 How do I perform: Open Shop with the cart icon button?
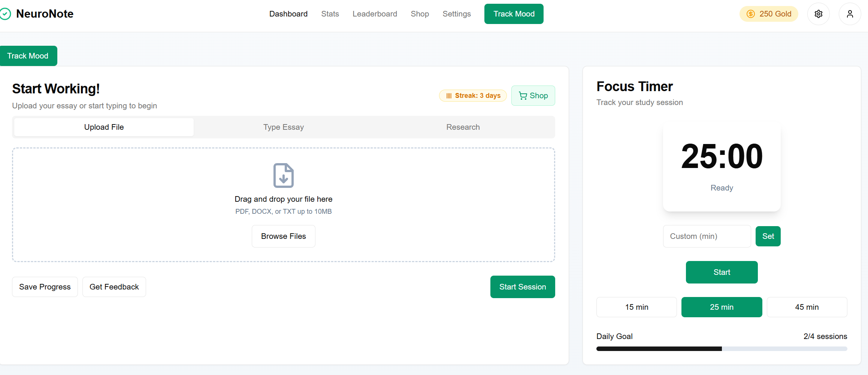click(x=533, y=96)
